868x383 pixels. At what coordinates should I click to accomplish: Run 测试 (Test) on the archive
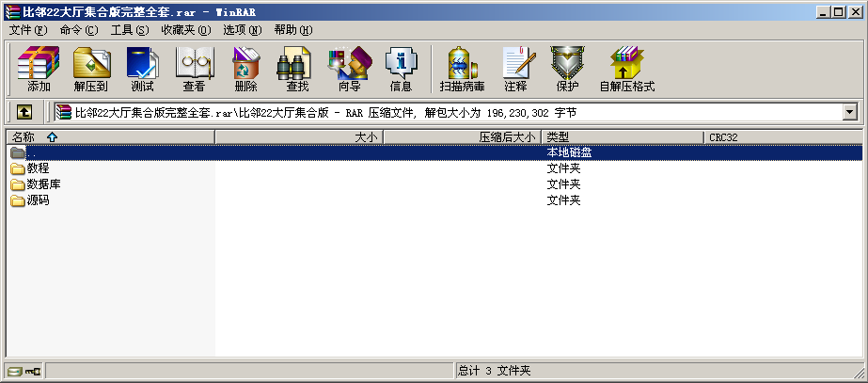click(142, 69)
